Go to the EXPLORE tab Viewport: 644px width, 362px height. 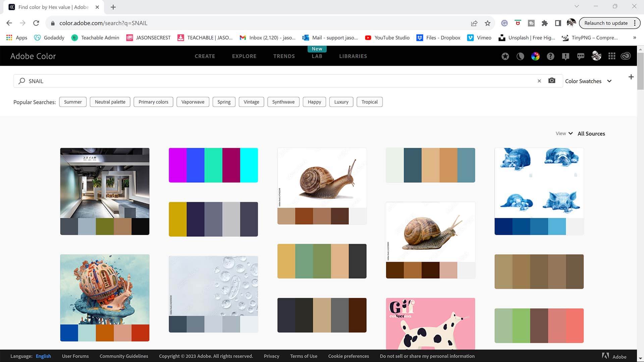[x=244, y=56]
